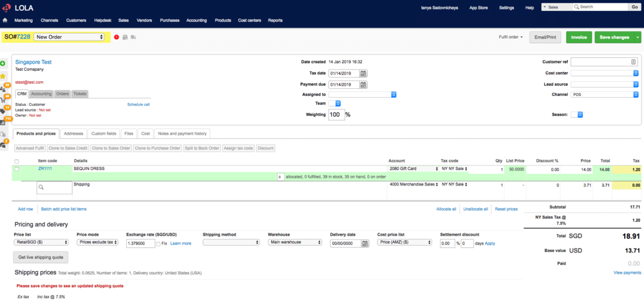Open the Tax date calendar picker
644x304 pixels.
(363, 73)
